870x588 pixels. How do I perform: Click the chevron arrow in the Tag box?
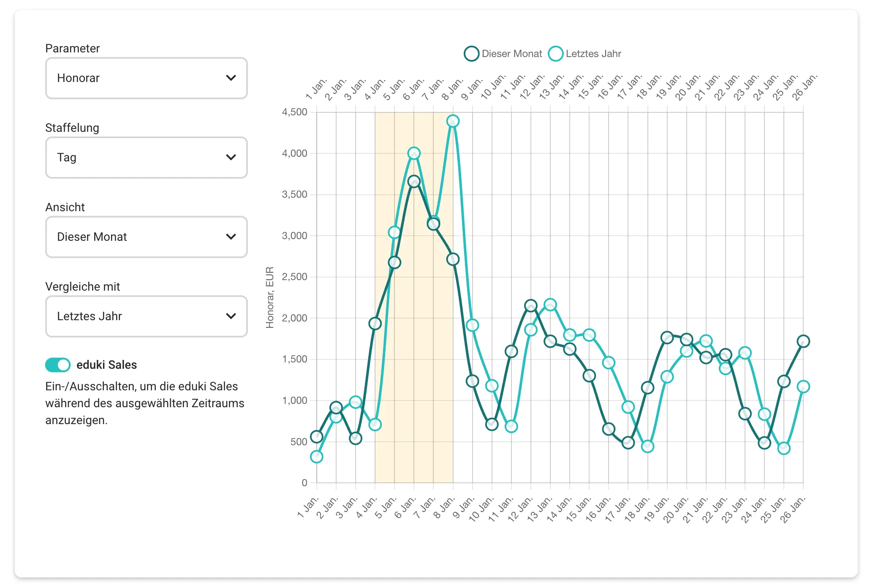[x=231, y=158]
